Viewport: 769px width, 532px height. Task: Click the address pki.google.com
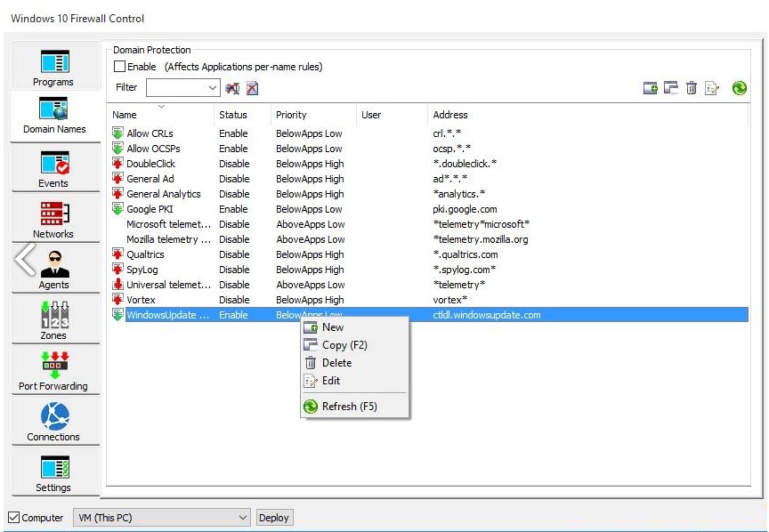pos(465,209)
